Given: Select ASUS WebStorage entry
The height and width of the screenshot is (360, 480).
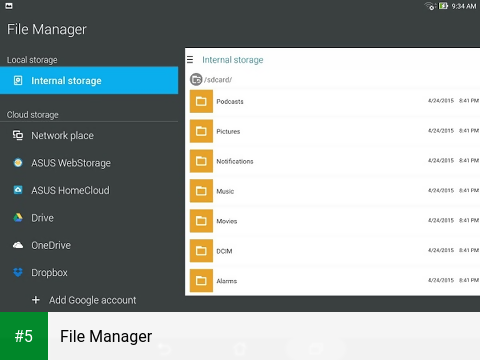Looking at the screenshot, I should tap(89, 163).
